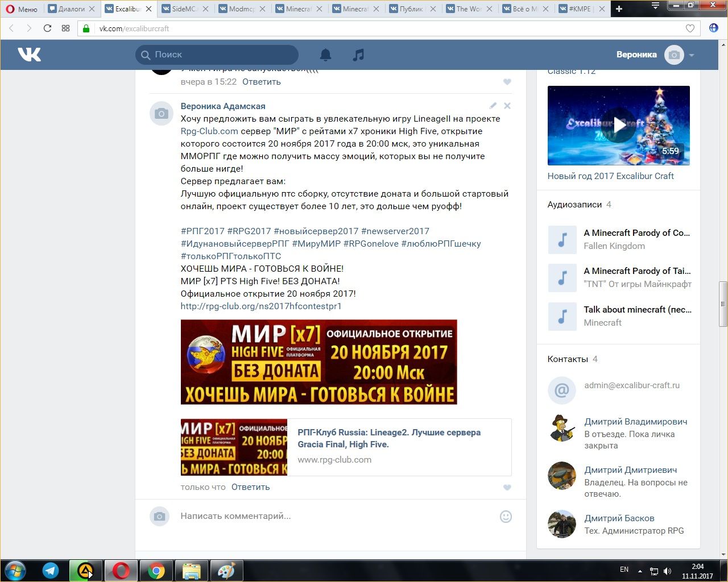Open Telegram from the taskbar
728x582 pixels.
51,571
